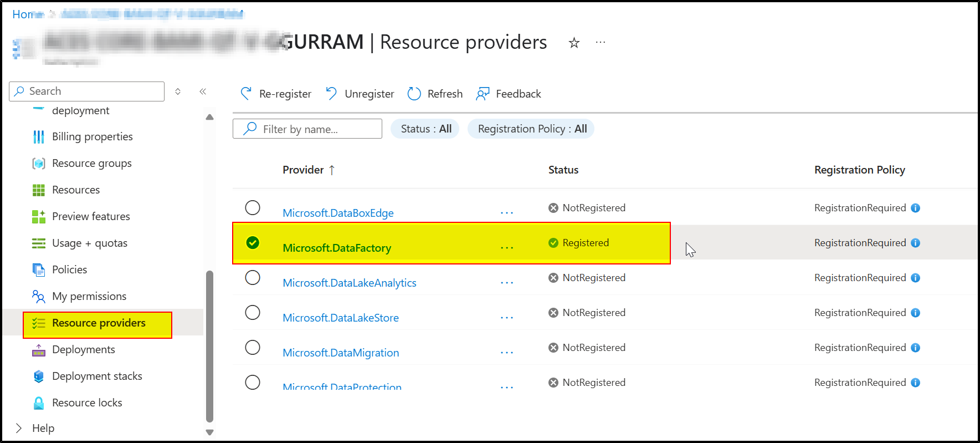Image resolution: width=980 pixels, height=443 pixels.
Task: Favorite this page with the star icon
Action: 574,43
